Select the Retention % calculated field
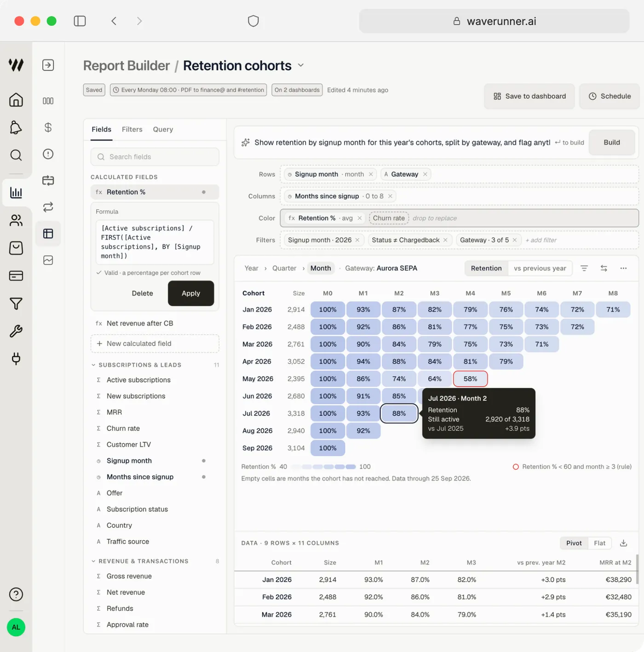The image size is (644, 652). click(155, 192)
